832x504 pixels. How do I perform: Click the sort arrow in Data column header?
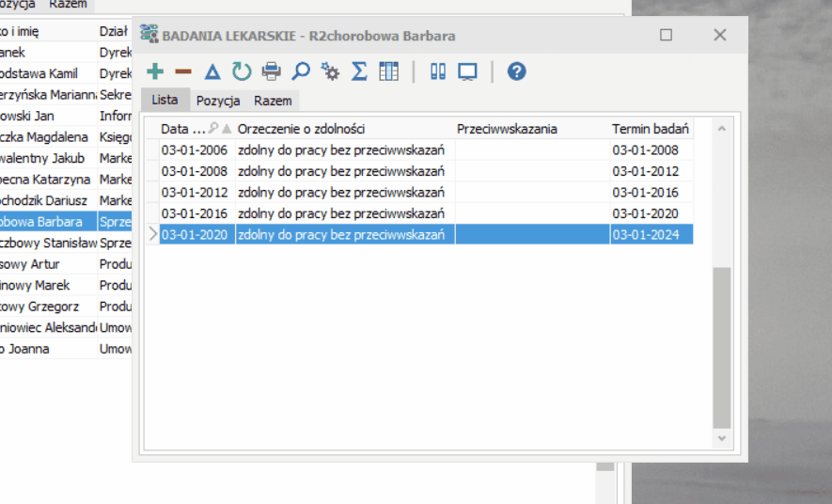(x=228, y=129)
